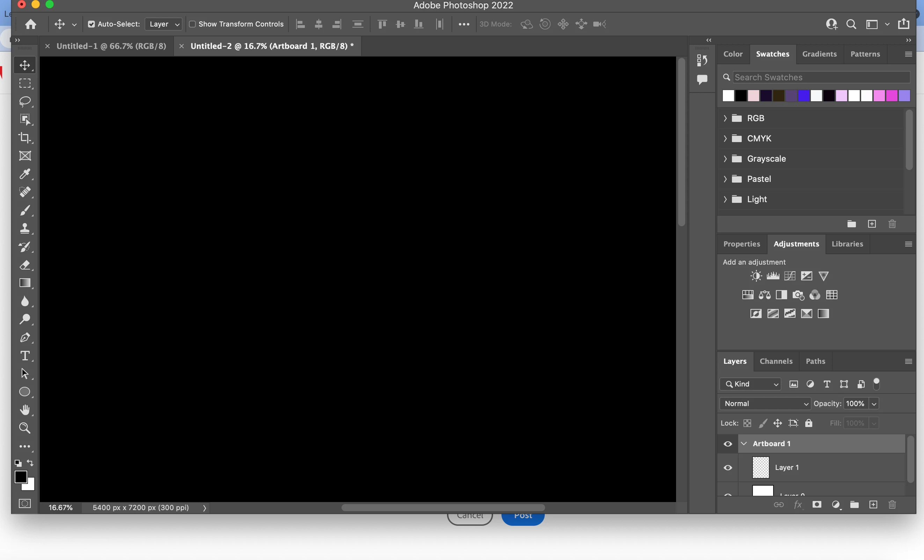
Task: Click the black foreground color swatch
Action: tap(20, 477)
